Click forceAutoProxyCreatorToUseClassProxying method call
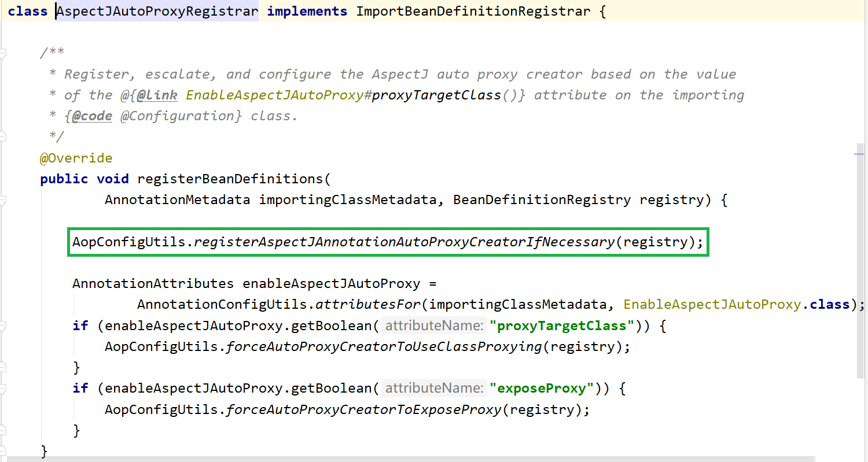The image size is (868, 462). [384, 346]
